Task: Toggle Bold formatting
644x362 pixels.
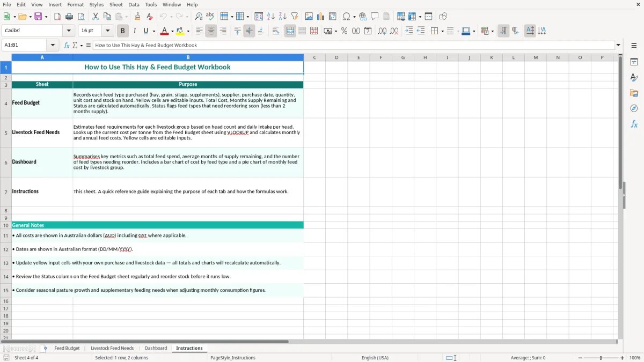Action: pos(122,31)
